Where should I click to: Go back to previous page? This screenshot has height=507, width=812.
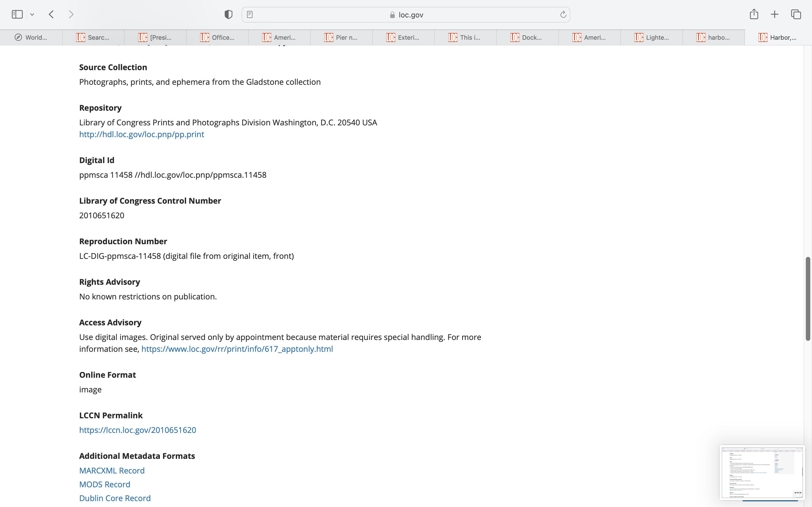click(51, 14)
